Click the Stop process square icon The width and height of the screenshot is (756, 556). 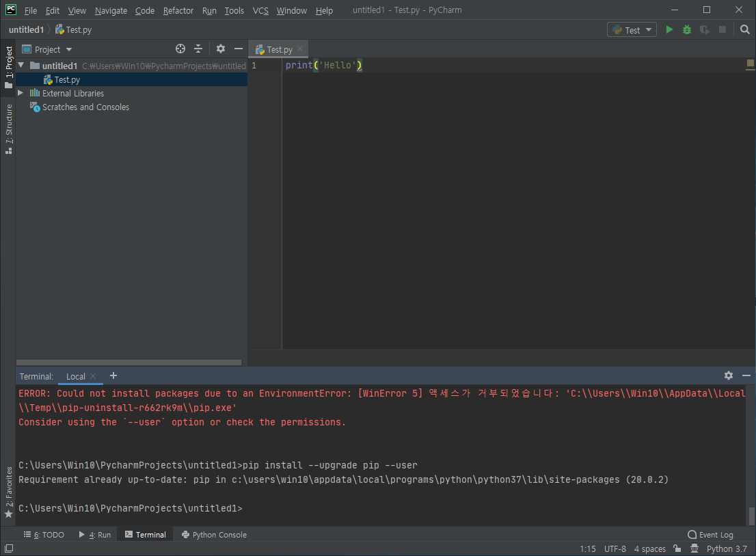pyautogui.click(x=723, y=30)
